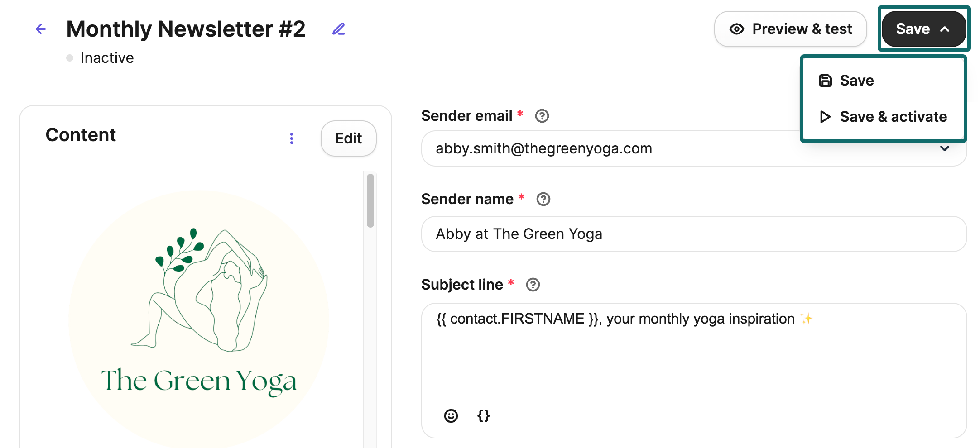
Task: Choose Save from the dropdown menu
Action: click(856, 81)
